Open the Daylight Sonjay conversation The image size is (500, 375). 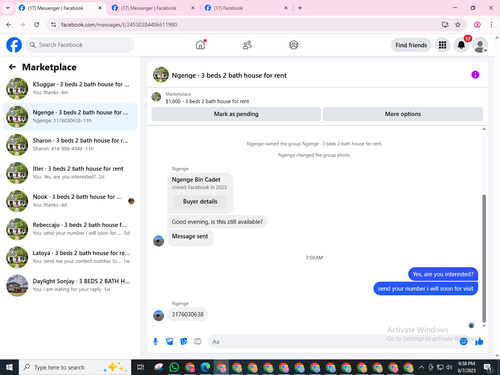coord(70,285)
